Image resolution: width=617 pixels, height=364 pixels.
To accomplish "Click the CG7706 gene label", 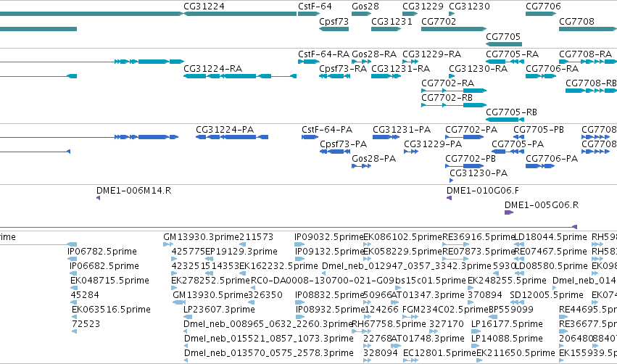I will 543,7.
